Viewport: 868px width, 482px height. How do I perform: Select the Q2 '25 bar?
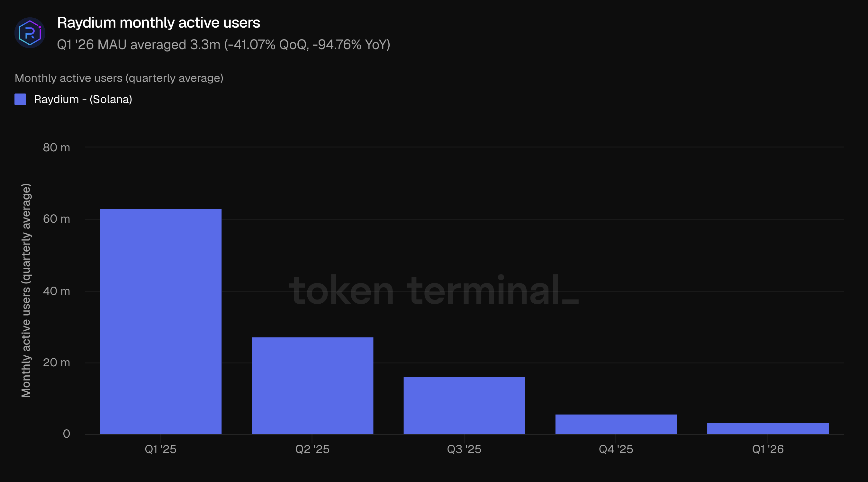click(x=312, y=385)
